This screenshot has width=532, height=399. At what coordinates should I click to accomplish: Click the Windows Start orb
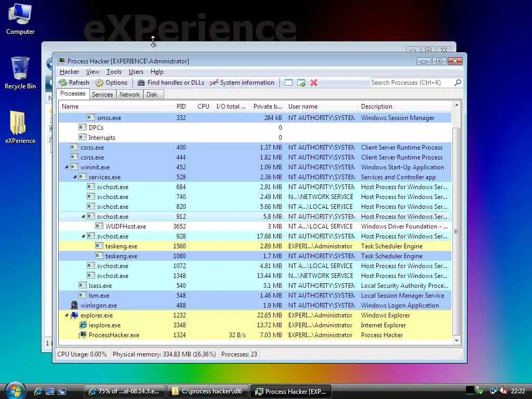(x=15, y=390)
